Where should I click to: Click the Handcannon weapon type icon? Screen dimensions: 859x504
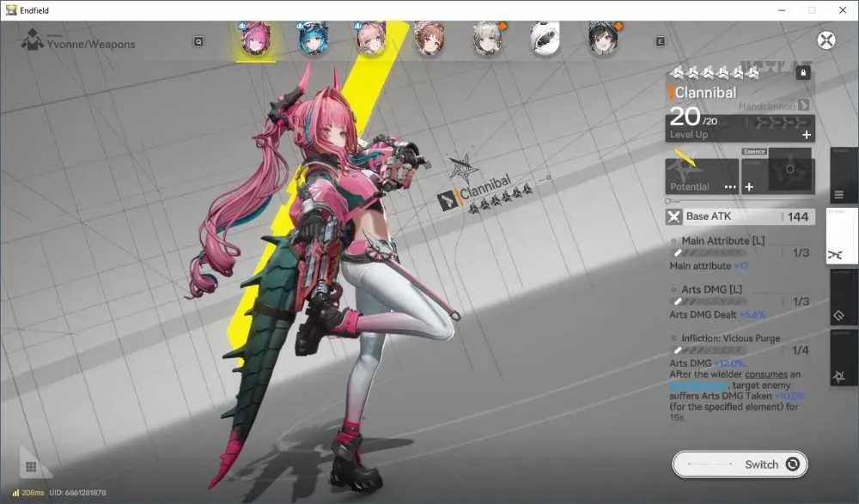[x=804, y=105]
